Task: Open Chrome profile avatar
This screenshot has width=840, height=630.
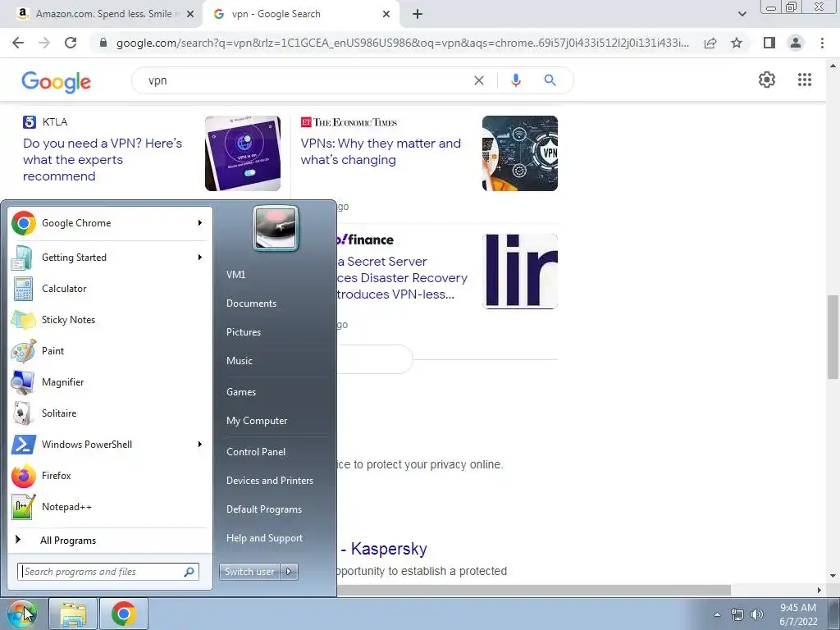Action: point(796,43)
